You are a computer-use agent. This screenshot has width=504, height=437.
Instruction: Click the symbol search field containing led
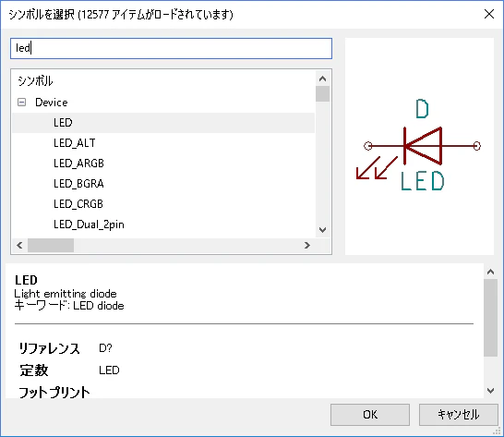click(x=171, y=48)
